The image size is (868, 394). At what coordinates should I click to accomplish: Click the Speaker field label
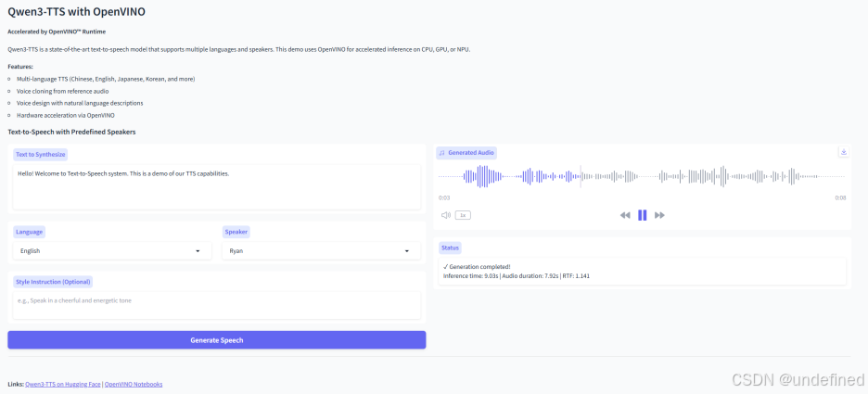pos(236,232)
